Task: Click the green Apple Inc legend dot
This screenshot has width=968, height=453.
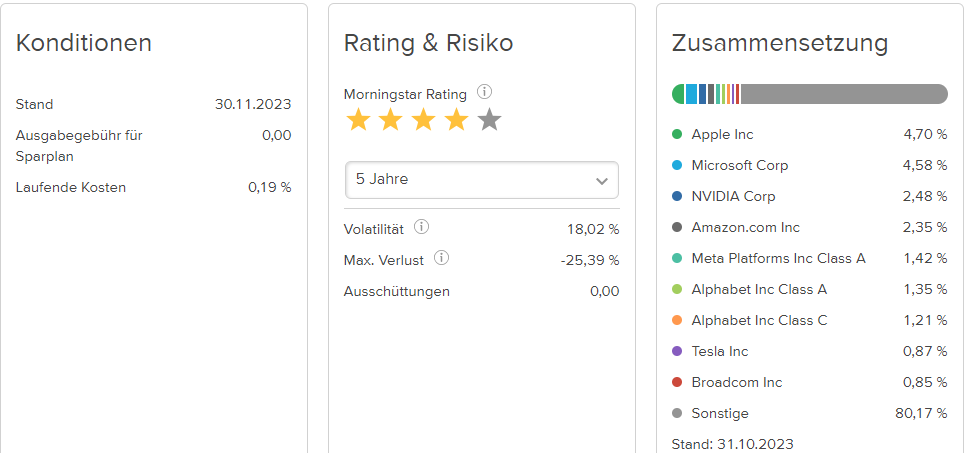Action: point(677,134)
